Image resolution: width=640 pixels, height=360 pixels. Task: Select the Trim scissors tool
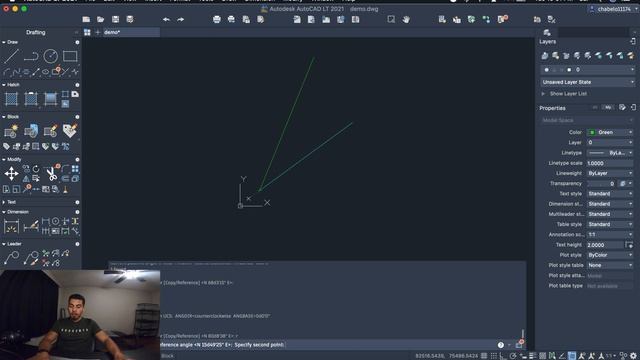51,173
